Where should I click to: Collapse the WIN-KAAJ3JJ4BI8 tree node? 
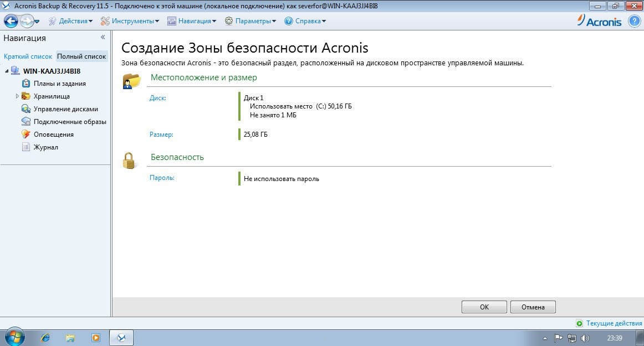[7, 71]
